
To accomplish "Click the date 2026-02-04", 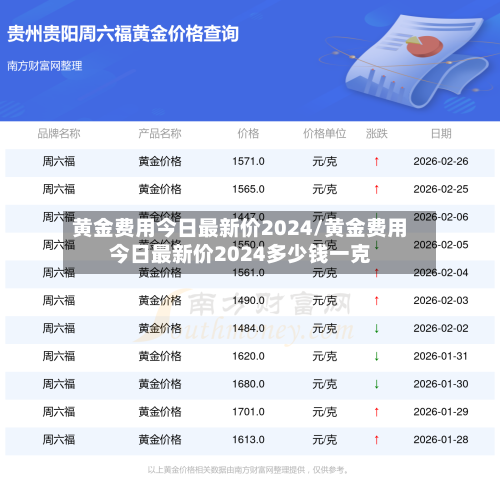I will click(441, 273).
